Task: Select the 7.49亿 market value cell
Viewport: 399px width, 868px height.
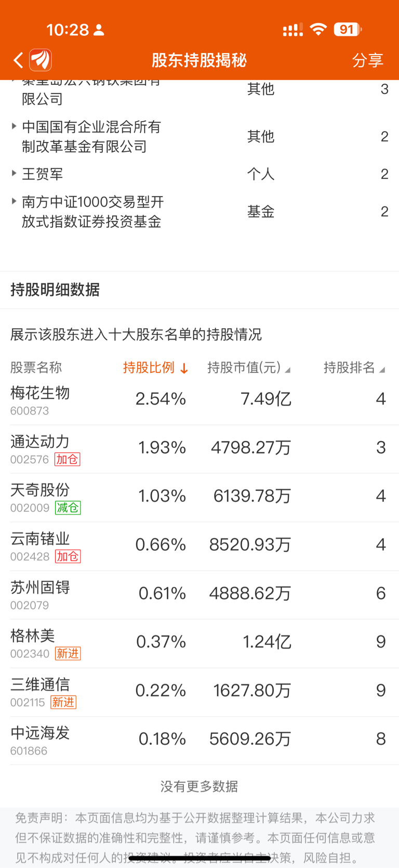Action: 265,399
